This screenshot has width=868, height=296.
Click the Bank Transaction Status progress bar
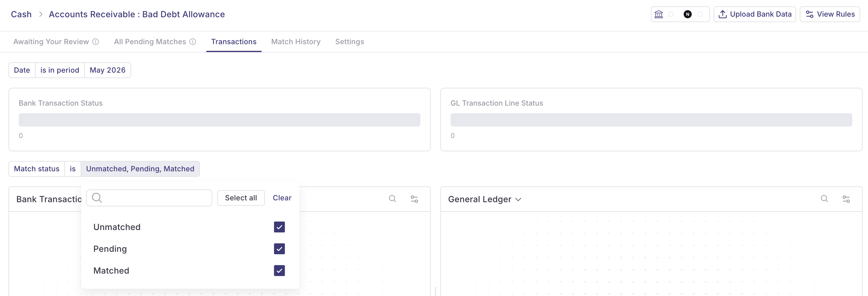point(219,120)
